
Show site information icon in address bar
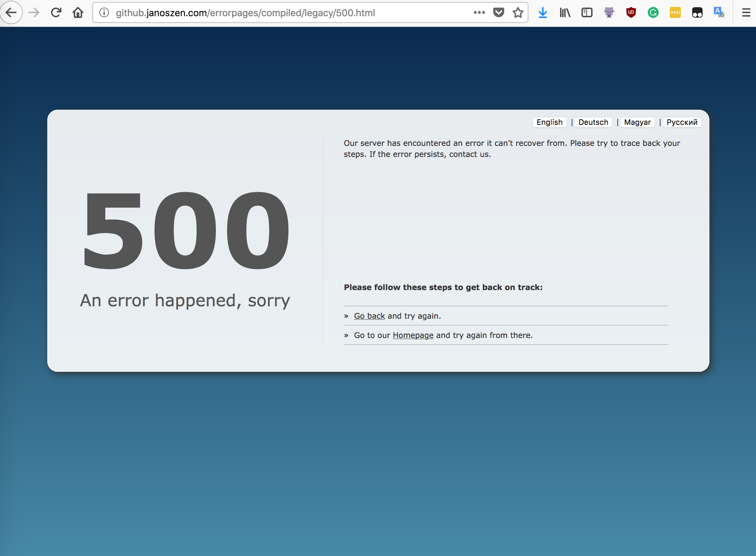[104, 13]
